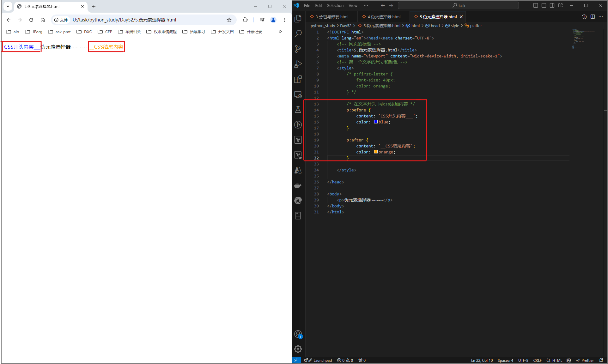Open the Testing flask view
The width and height of the screenshot is (608, 364).
pyautogui.click(x=298, y=110)
